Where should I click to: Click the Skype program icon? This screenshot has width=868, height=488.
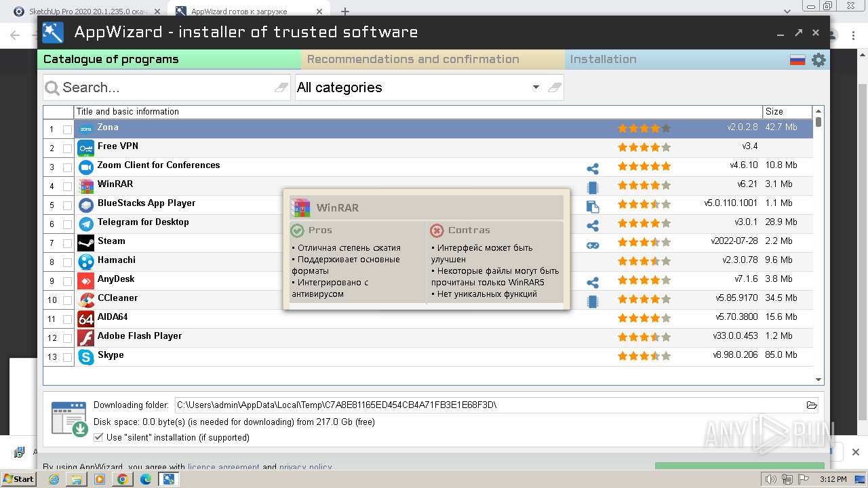pyautogui.click(x=86, y=357)
